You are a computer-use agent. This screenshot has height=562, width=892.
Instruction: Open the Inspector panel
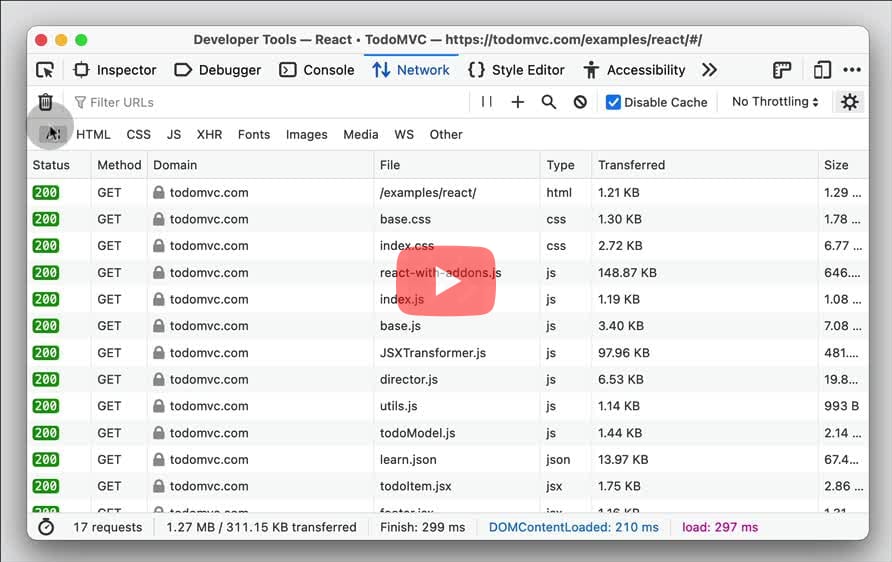click(x=114, y=70)
